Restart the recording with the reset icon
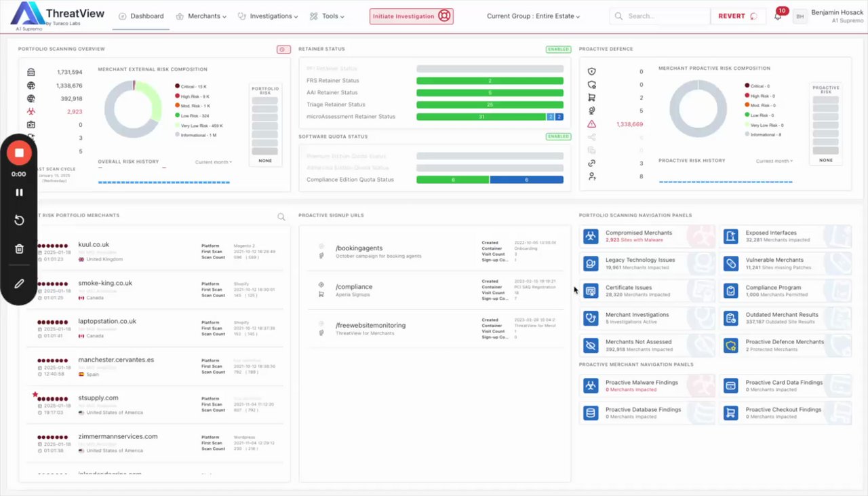The image size is (868, 496). (19, 221)
